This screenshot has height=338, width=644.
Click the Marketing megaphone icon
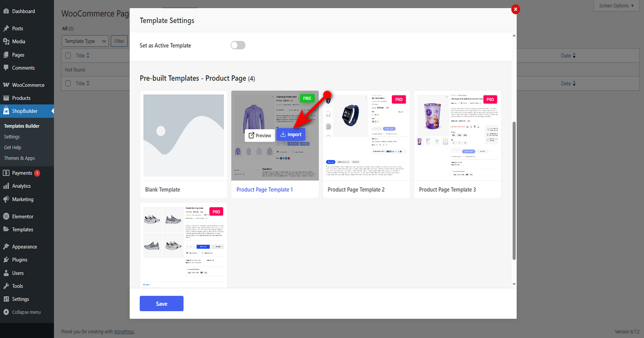point(6,199)
